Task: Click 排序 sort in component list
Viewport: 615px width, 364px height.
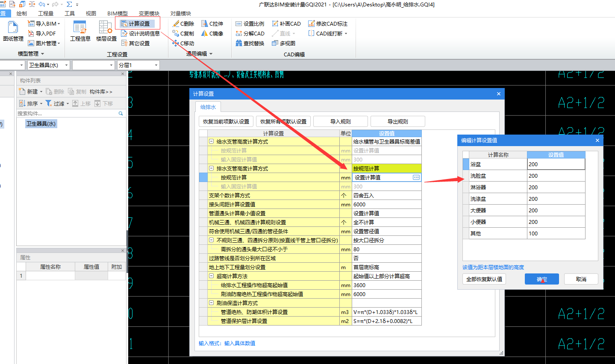Action: click(31, 103)
